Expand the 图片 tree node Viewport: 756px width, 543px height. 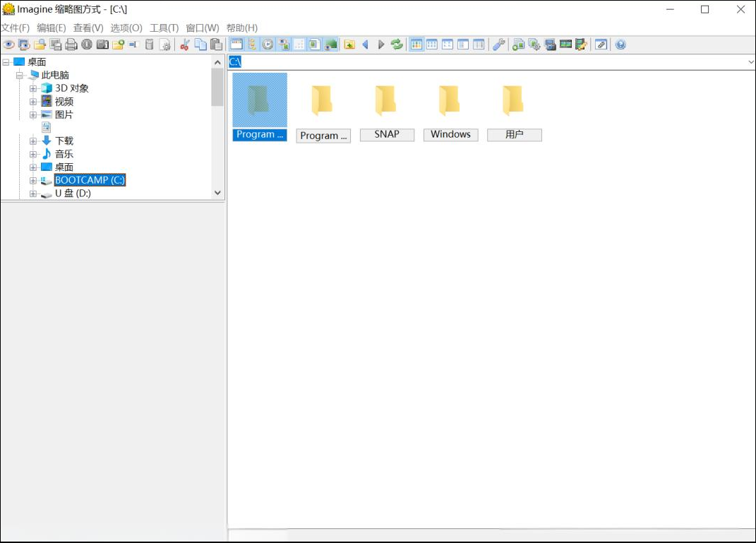(x=32, y=115)
